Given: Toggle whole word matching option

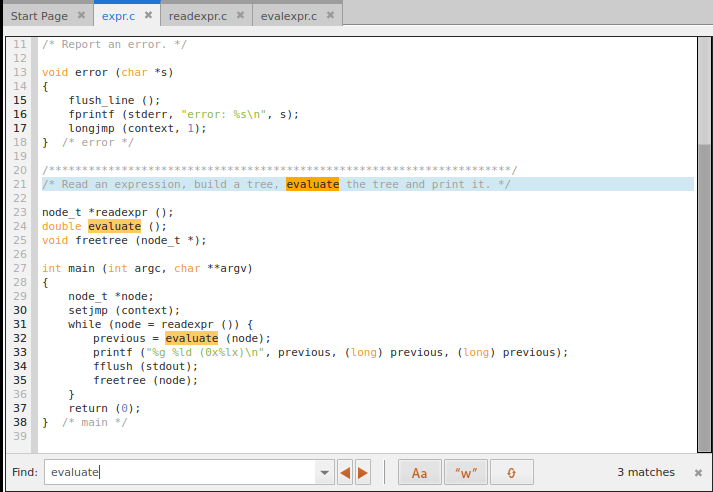Looking at the screenshot, I should (465, 472).
